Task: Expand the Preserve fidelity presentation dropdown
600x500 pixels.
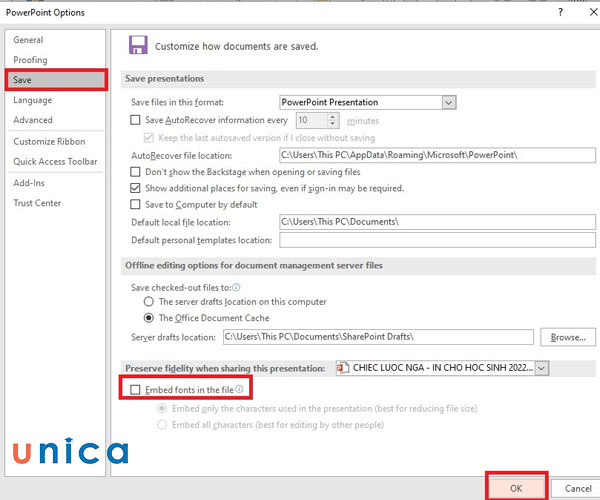Action: click(541, 368)
